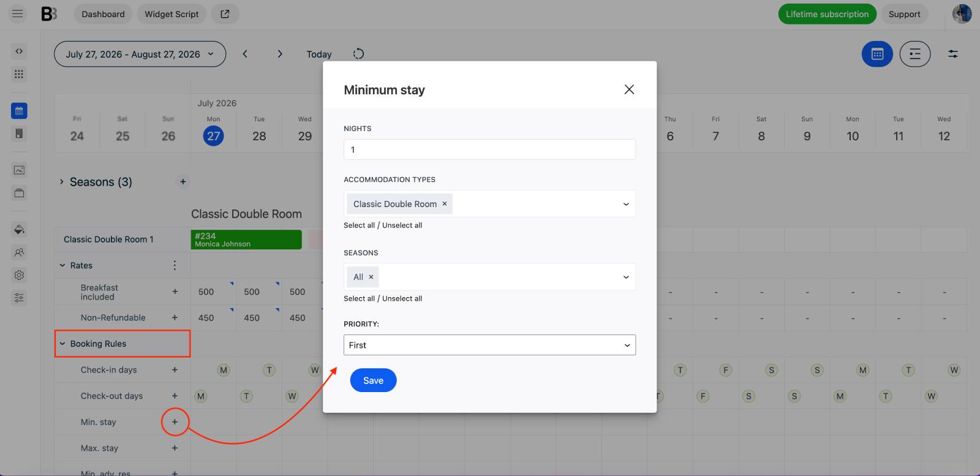Jump to Today
This screenshot has width=980, height=476.
point(319,54)
